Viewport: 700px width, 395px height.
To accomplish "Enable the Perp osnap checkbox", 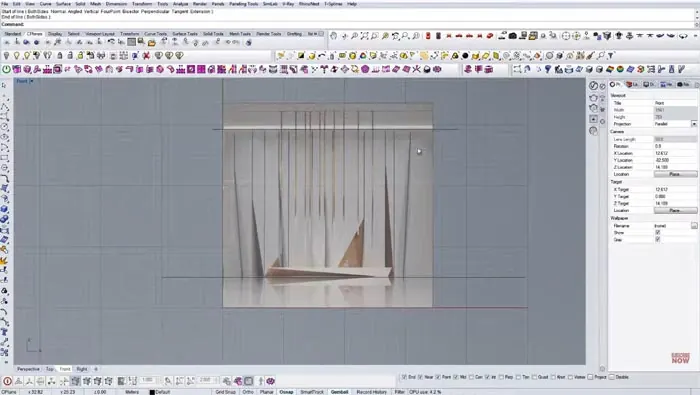I will pyautogui.click(x=501, y=377).
